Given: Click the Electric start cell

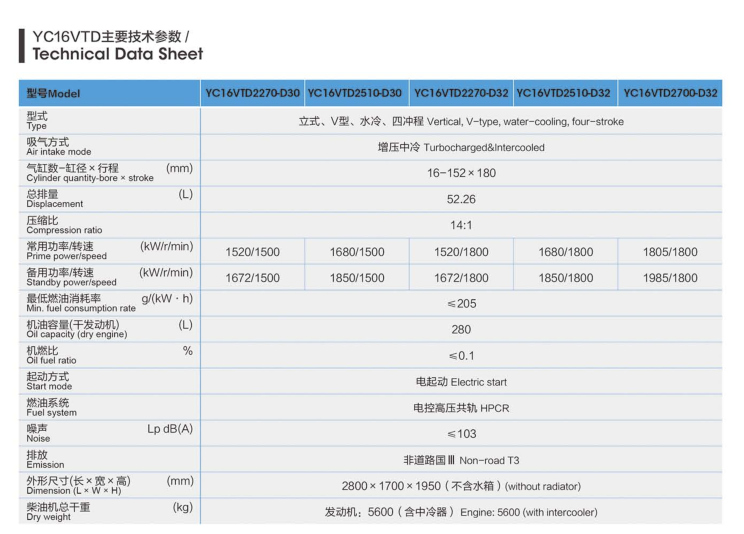Looking at the screenshot, I should [461, 382].
